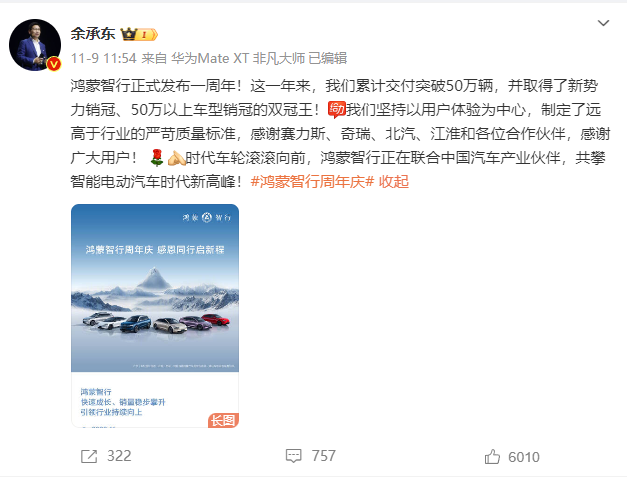
Task: Click the 已编辑 edited label
Action: [328, 58]
